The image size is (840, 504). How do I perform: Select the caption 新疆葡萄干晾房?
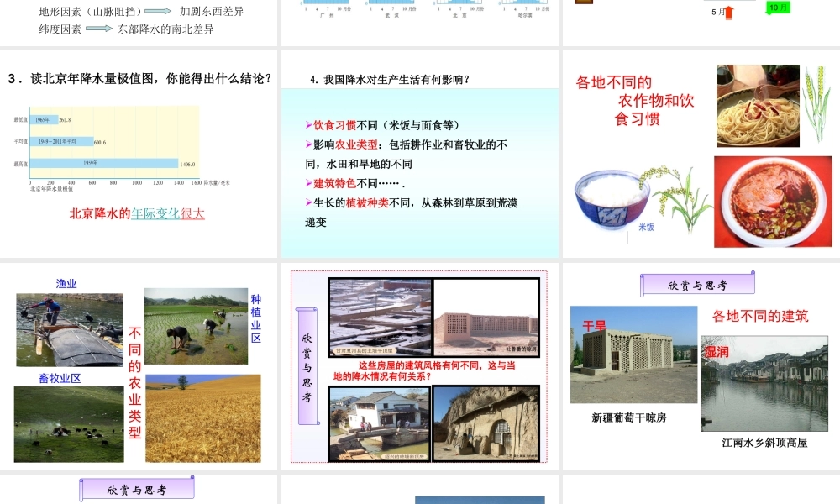[x=629, y=417]
